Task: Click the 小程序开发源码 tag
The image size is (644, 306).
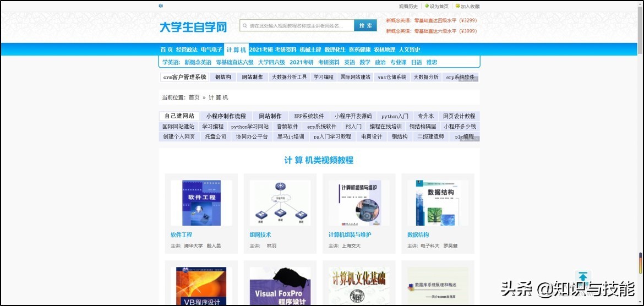Action: [353, 116]
